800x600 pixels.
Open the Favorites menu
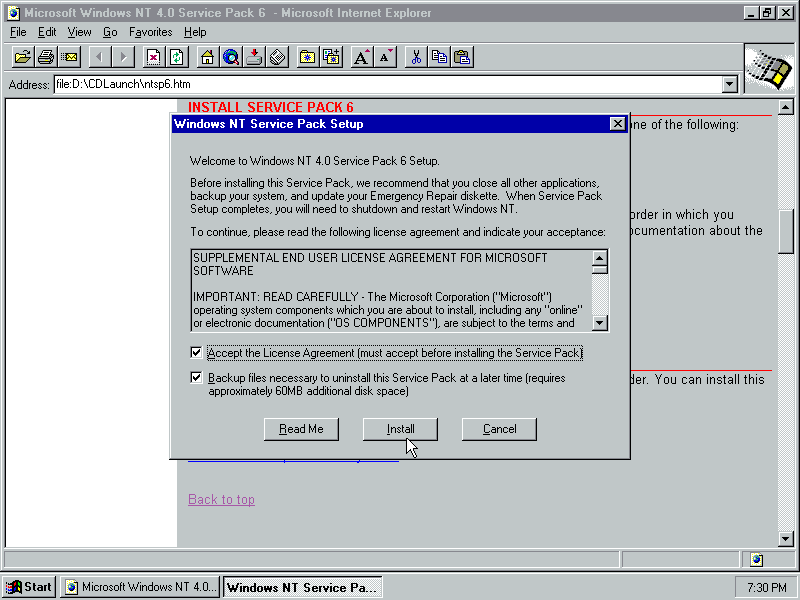pyautogui.click(x=150, y=32)
